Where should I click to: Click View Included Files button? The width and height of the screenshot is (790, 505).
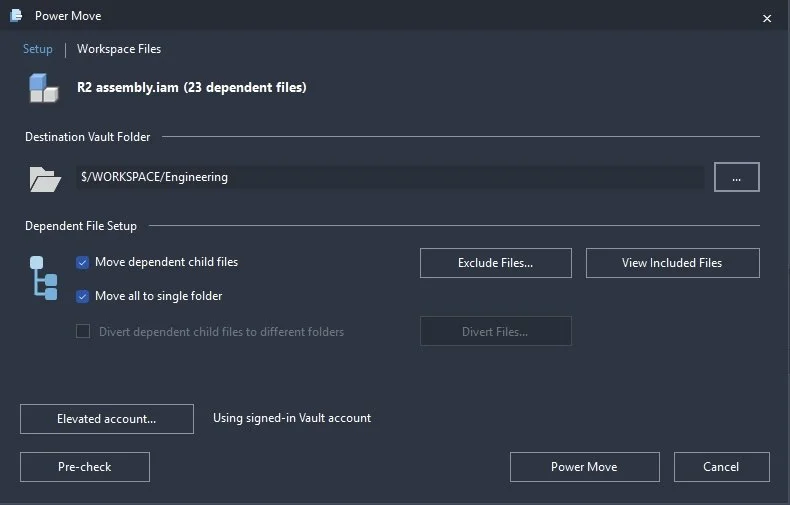673,263
